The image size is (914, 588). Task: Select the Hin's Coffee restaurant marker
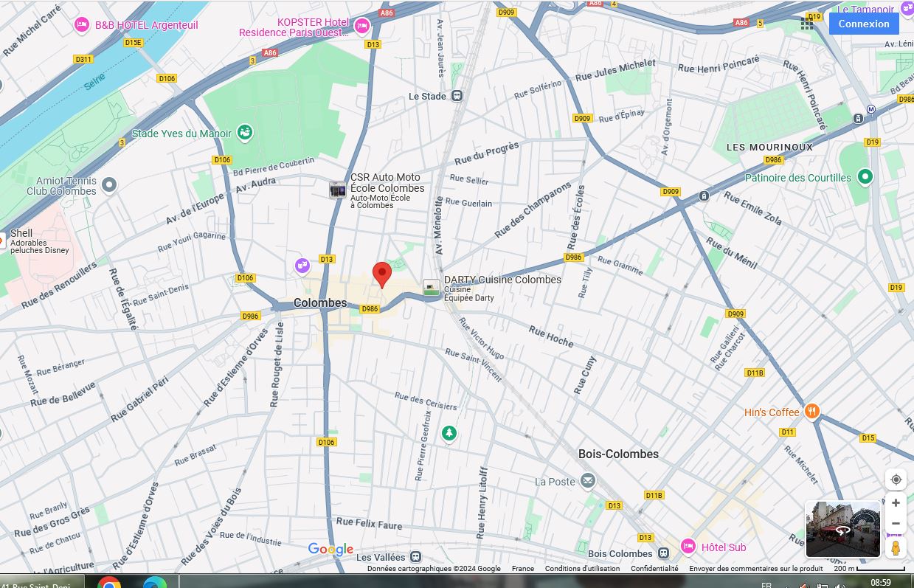812,412
